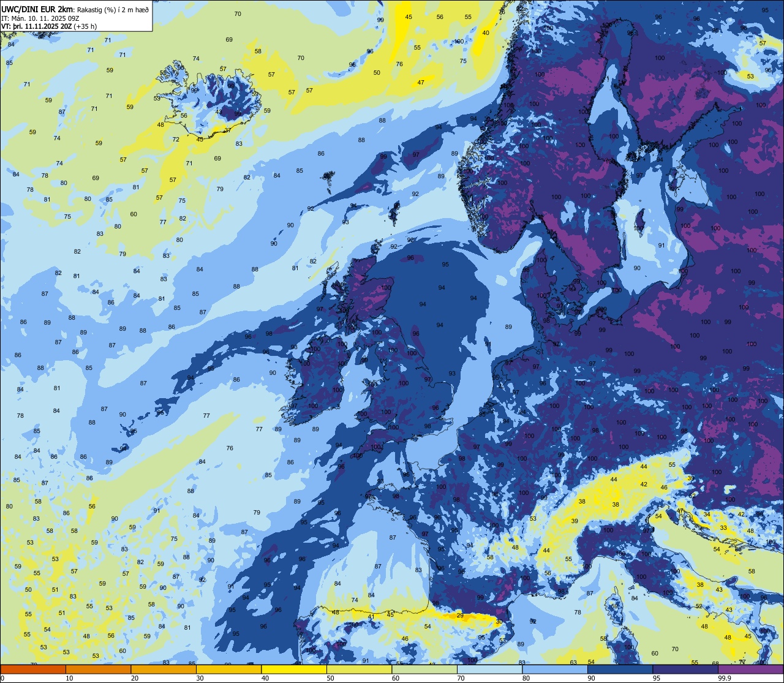
Task: Click the forecast offset '(+35 h)'
Action: (x=85, y=26)
